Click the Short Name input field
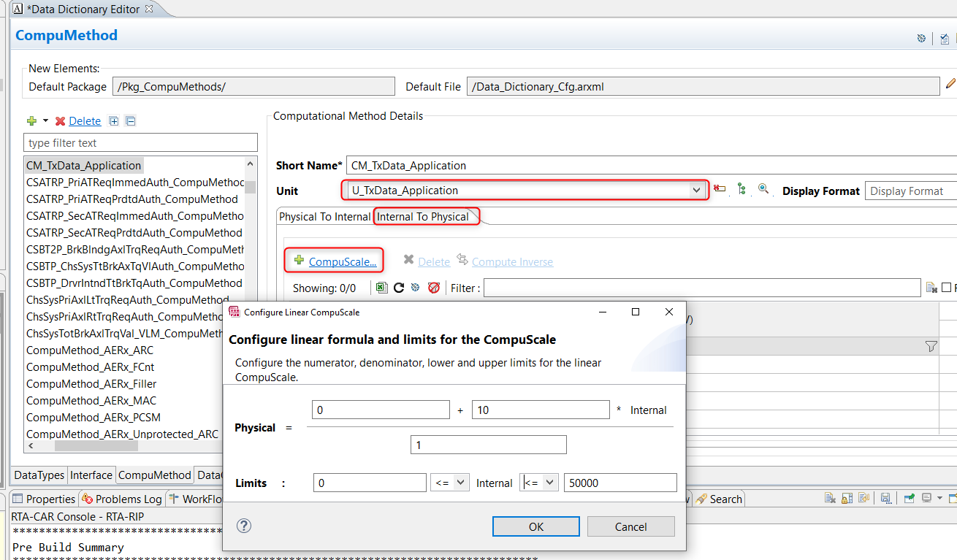 [x=650, y=166]
